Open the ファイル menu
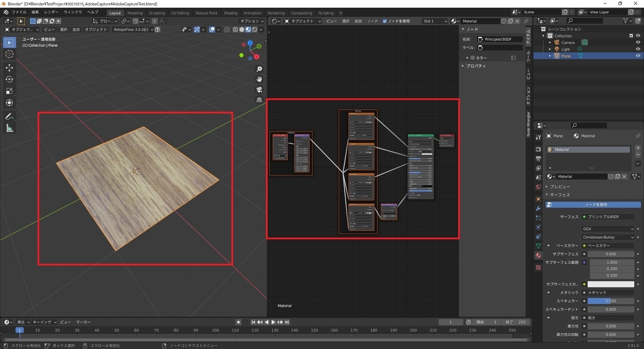Screen dimensions: 644x349 coord(18,12)
